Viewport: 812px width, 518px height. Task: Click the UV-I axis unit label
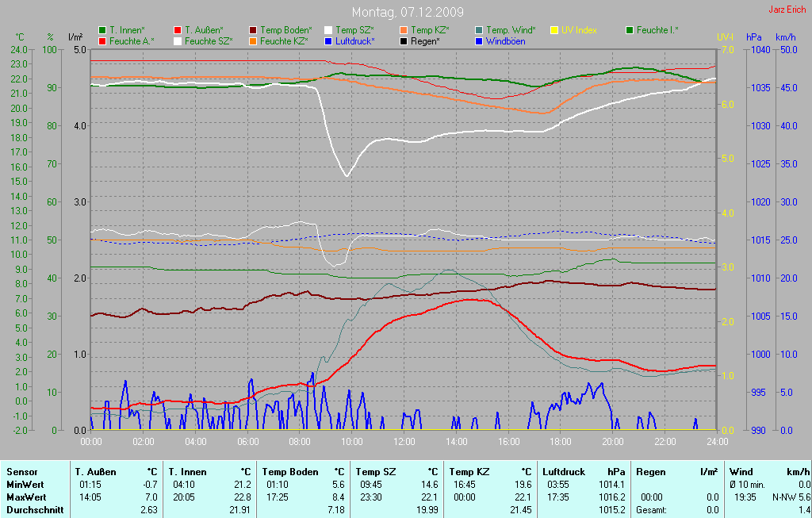(x=725, y=37)
